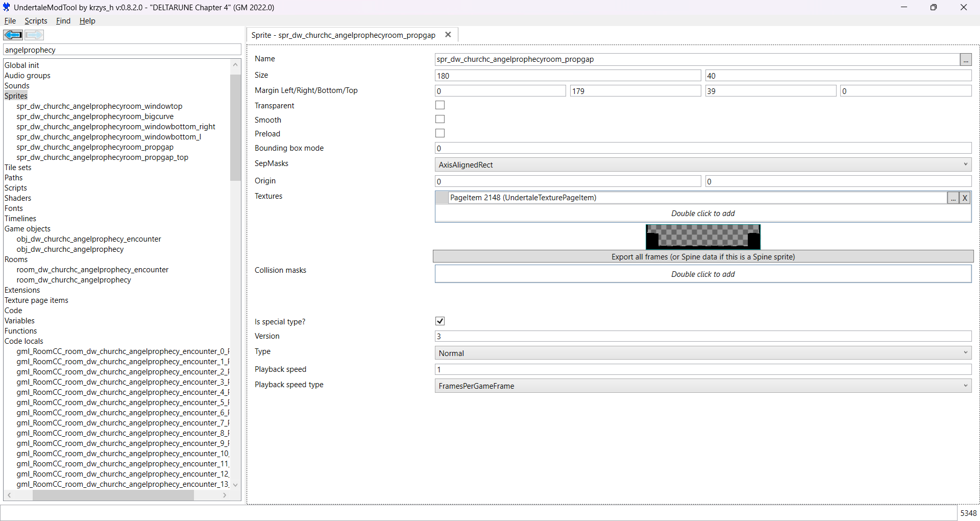
Task: Click the tree scroll down arrow
Action: click(235, 484)
